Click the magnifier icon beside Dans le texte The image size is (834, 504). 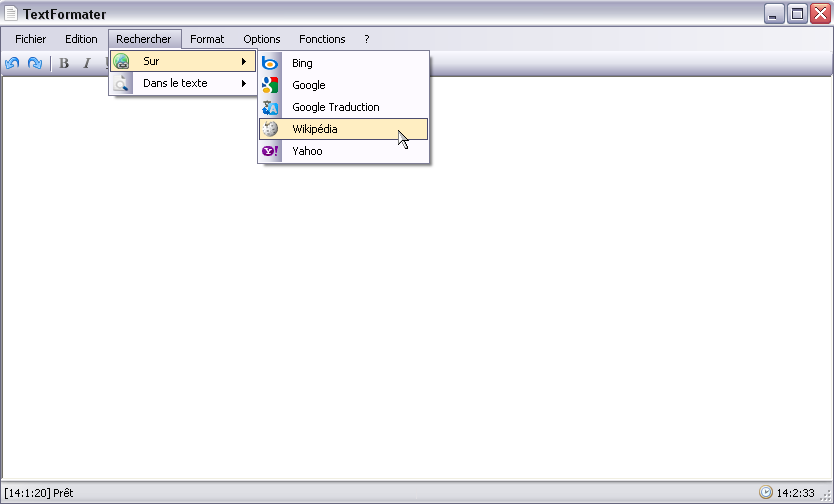pyautogui.click(x=122, y=83)
